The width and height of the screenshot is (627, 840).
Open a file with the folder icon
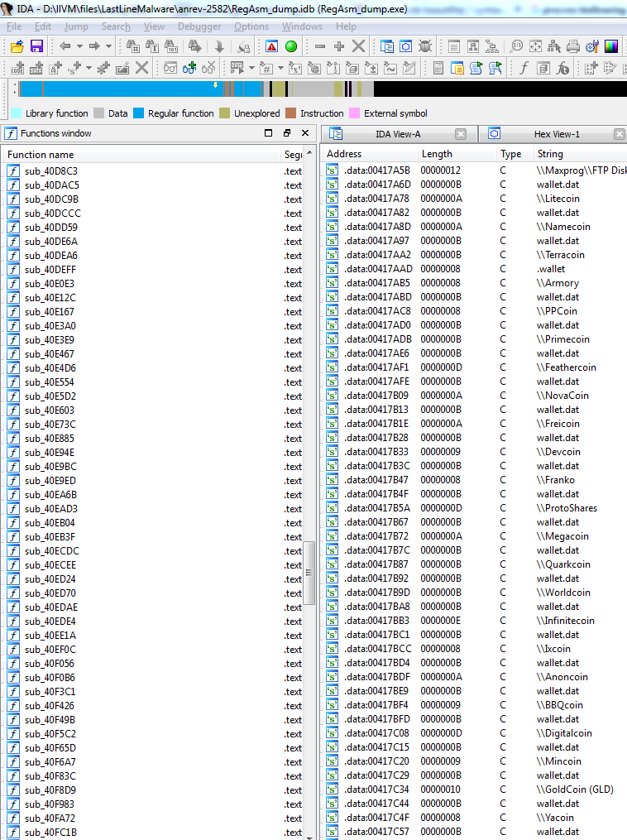coord(17,46)
